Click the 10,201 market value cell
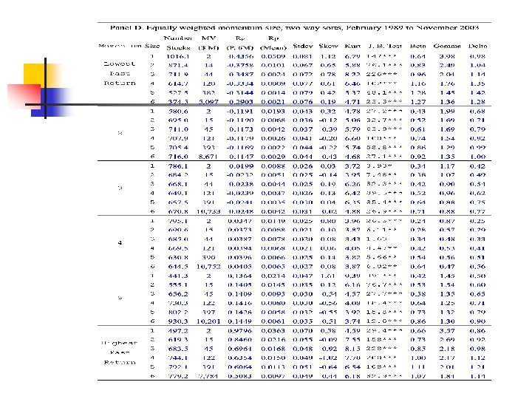 pos(208,321)
